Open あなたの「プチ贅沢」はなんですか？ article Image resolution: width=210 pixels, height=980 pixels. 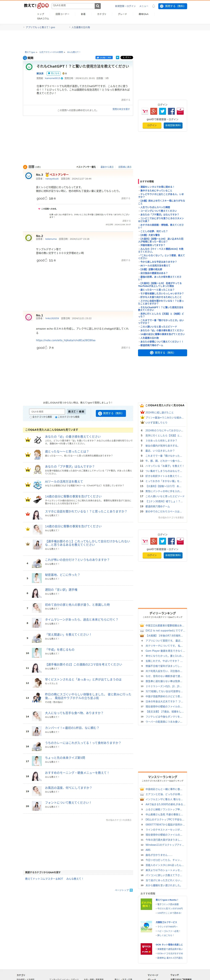click(70, 466)
